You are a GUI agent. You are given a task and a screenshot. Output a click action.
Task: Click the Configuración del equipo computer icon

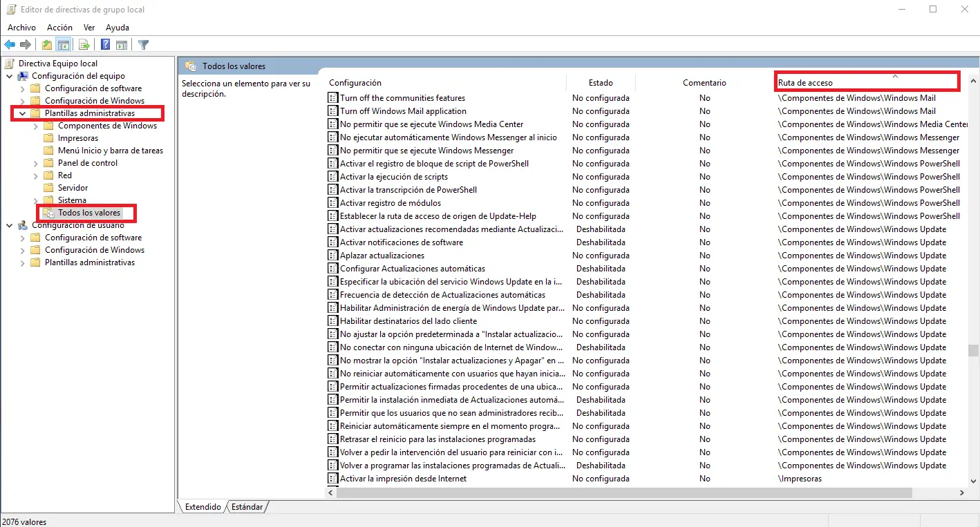23,76
